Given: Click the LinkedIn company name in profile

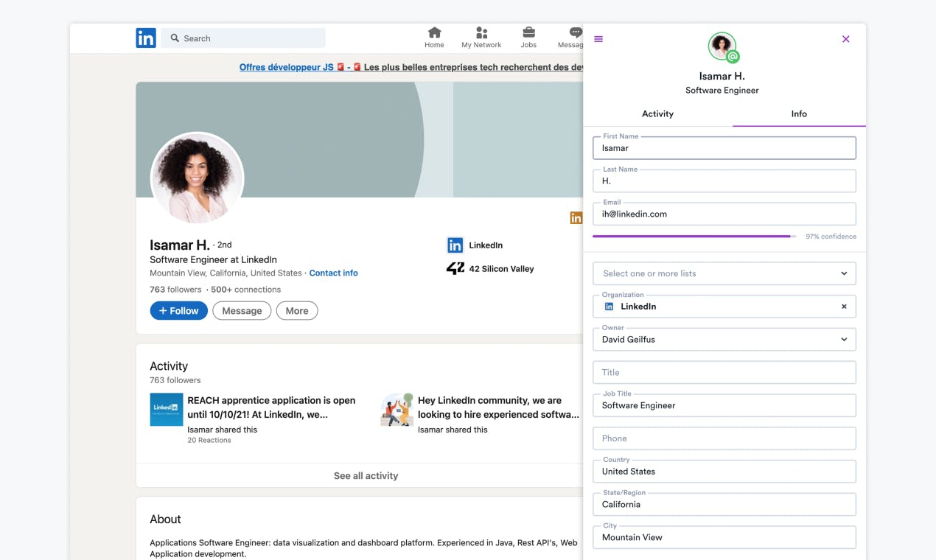Looking at the screenshot, I should coord(486,245).
